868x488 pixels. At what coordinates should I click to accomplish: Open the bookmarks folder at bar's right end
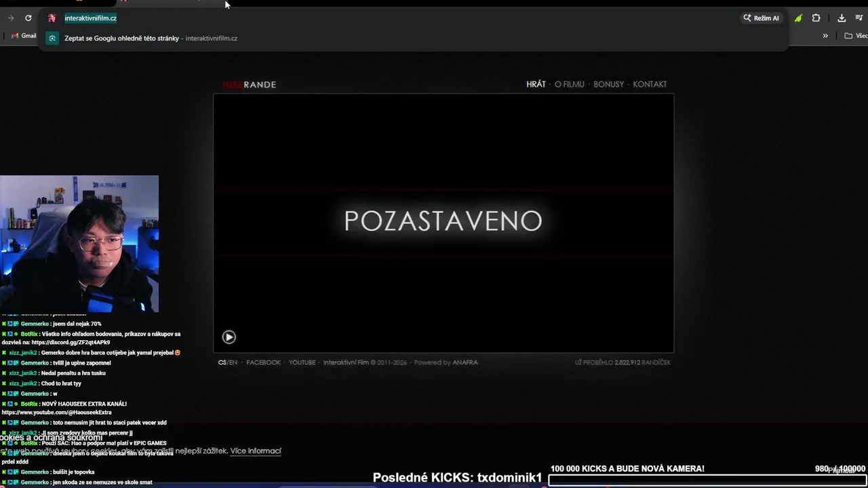(856, 36)
